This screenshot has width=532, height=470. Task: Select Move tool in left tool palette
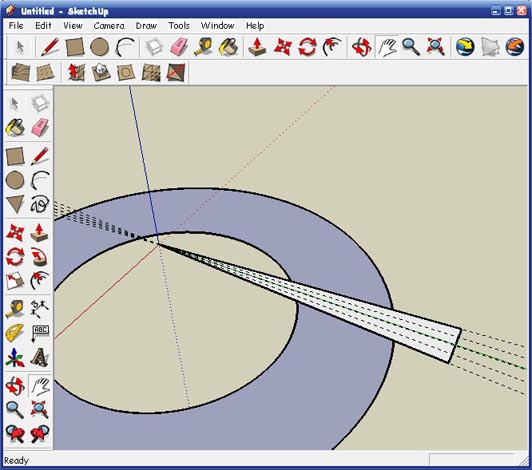tap(15, 233)
